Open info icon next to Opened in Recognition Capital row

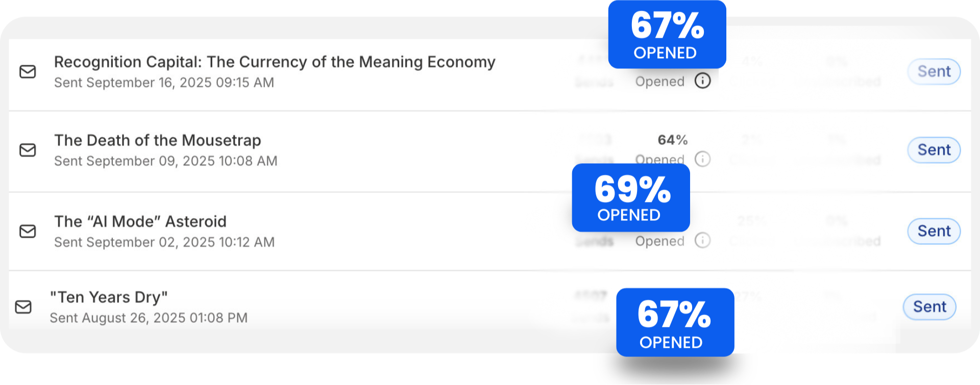coord(702,81)
